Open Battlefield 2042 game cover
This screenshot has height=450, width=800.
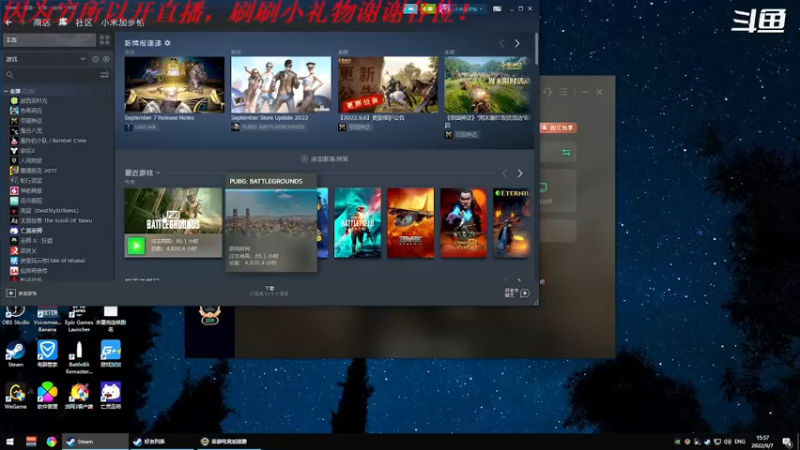[358, 222]
